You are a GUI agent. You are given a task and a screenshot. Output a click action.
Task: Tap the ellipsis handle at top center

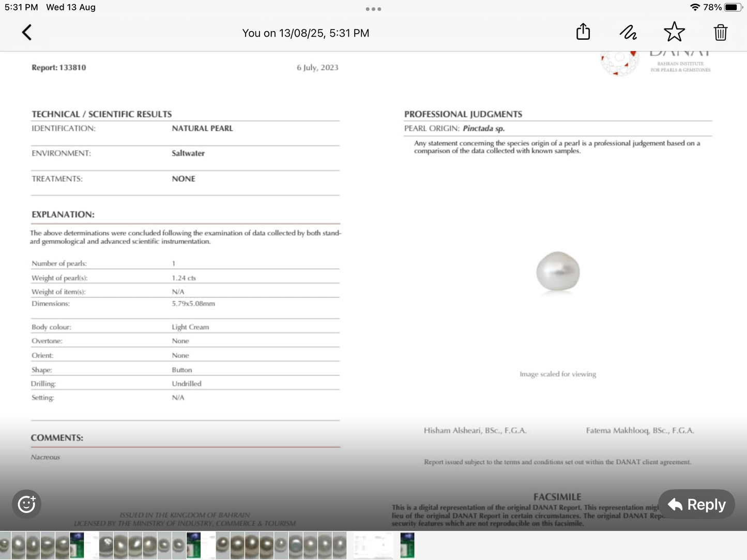pyautogui.click(x=373, y=9)
